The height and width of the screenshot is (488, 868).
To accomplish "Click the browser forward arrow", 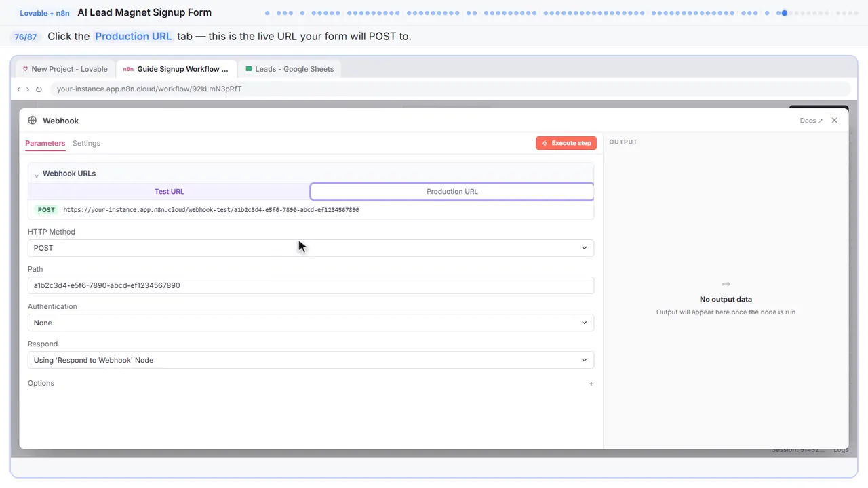I will coord(28,89).
